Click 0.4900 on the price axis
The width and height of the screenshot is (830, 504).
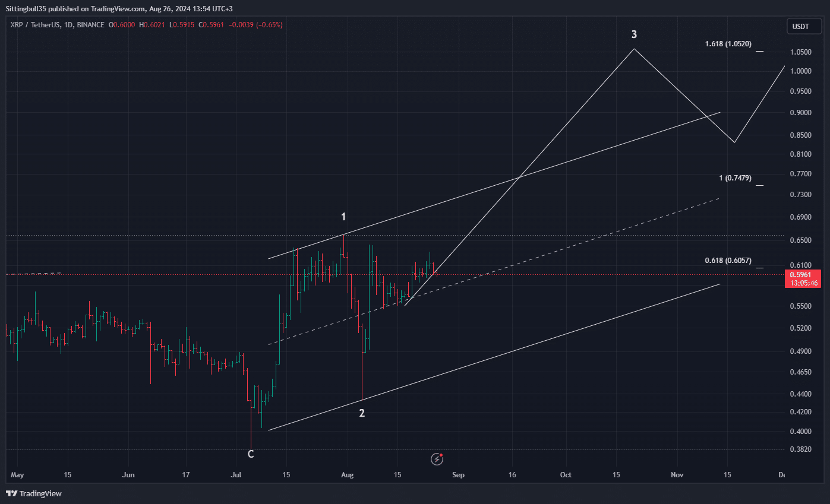tap(801, 351)
